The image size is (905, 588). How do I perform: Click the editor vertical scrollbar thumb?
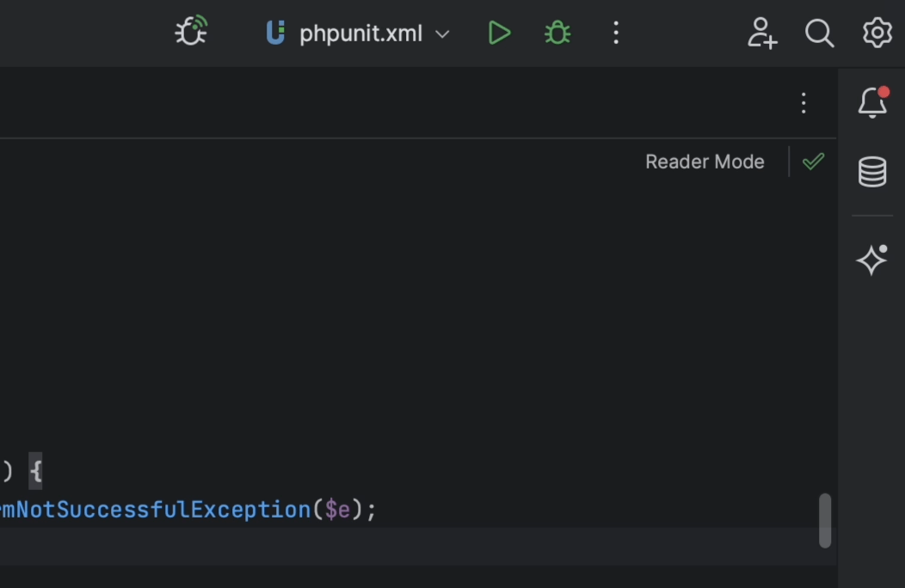pos(825,520)
